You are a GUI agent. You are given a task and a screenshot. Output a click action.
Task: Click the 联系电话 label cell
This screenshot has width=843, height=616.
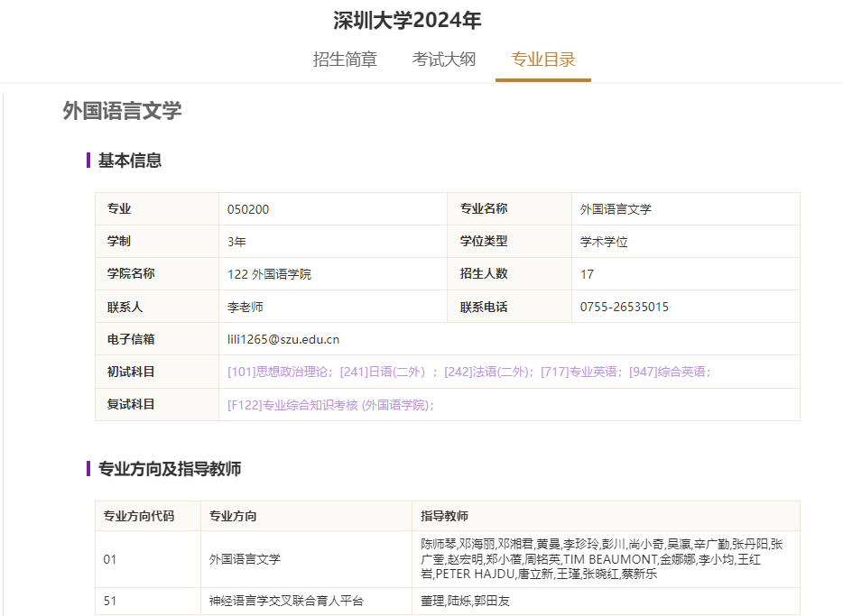pos(509,307)
